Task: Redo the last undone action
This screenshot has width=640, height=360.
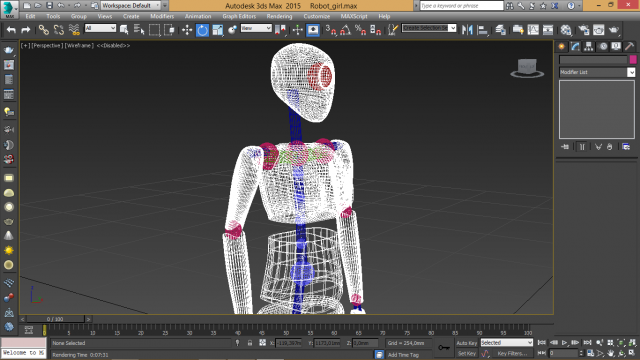Action: click(x=25, y=30)
